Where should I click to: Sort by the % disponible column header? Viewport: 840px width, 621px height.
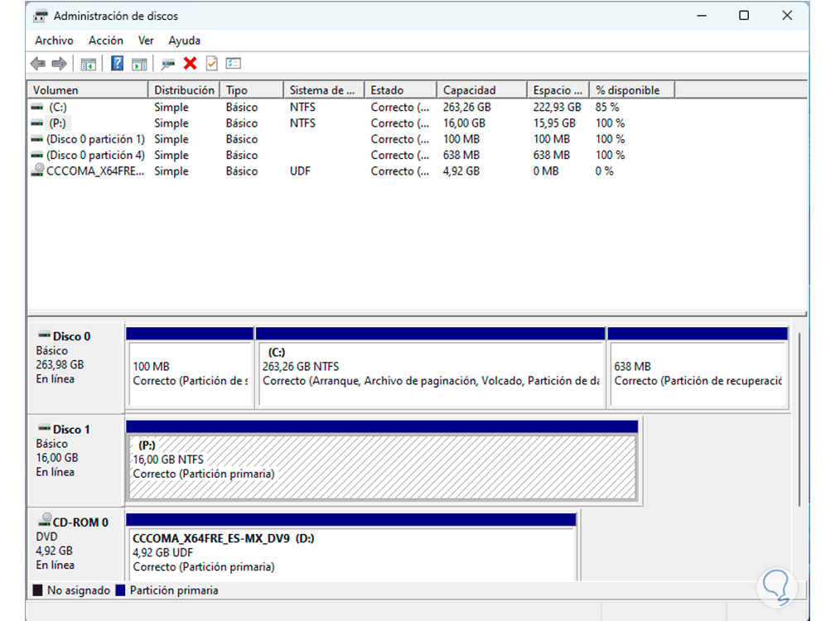pos(631,90)
